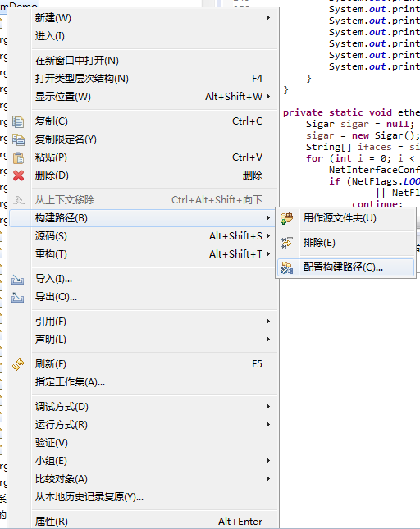
Task: Expand the 调试方式(D) submenu arrow
Action: (268, 407)
